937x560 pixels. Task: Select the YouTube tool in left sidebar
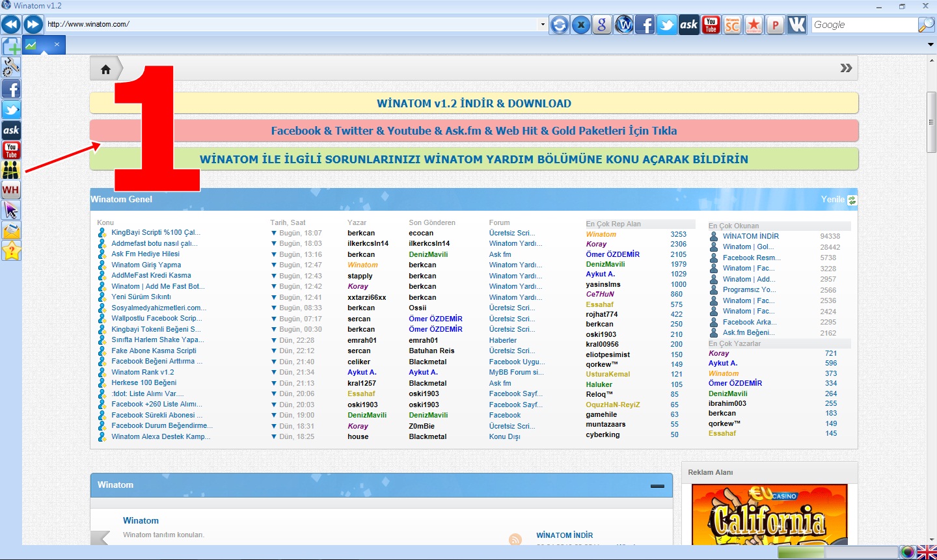pos(11,150)
